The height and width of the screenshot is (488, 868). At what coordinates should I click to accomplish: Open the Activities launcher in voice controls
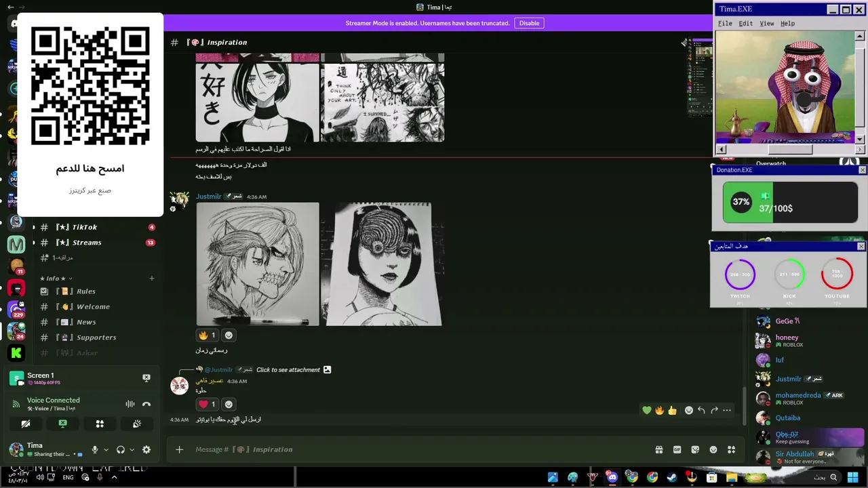pyautogui.click(x=100, y=424)
